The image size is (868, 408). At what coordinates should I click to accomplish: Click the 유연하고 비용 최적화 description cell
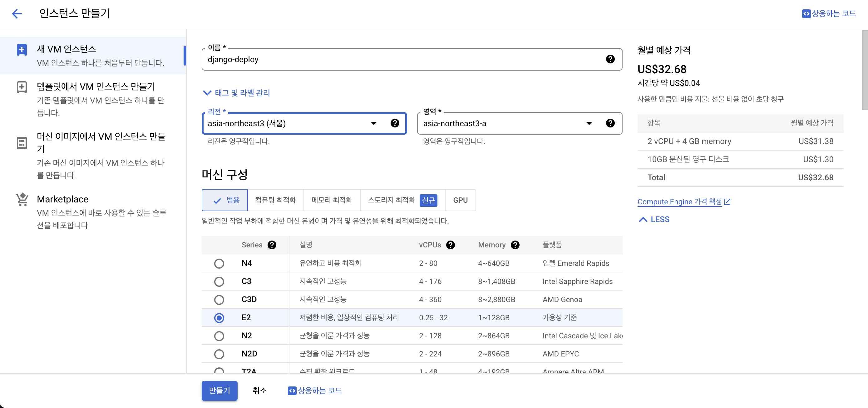click(330, 263)
